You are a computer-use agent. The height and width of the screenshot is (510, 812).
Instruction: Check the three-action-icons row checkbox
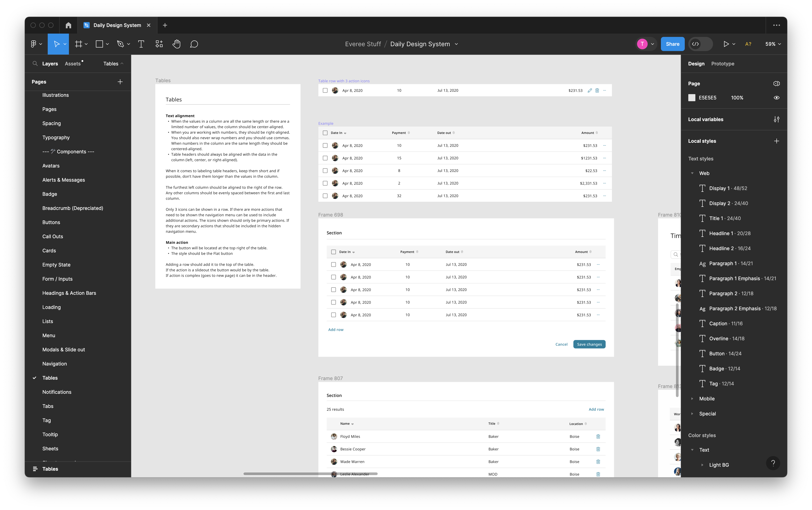click(325, 90)
